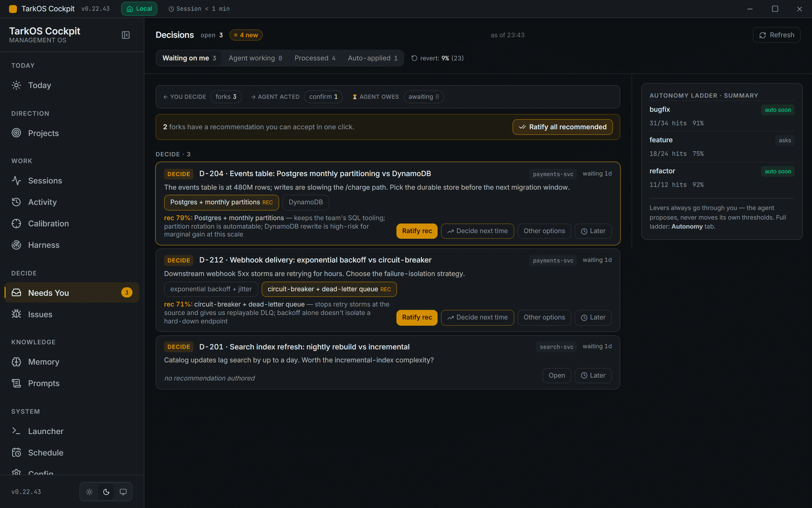Image resolution: width=812 pixels, height=508 pixels.
Task: Filter by confirm 1 chip
Action: tap(323, 97)
